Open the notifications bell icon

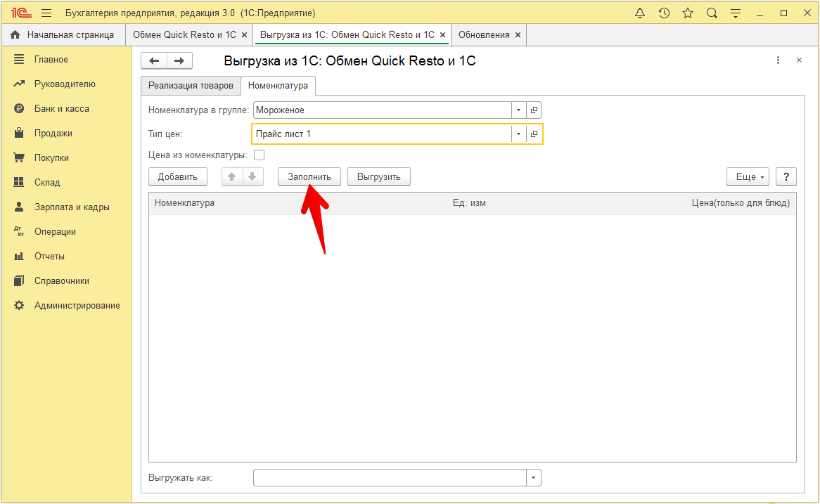coord(639,13)
